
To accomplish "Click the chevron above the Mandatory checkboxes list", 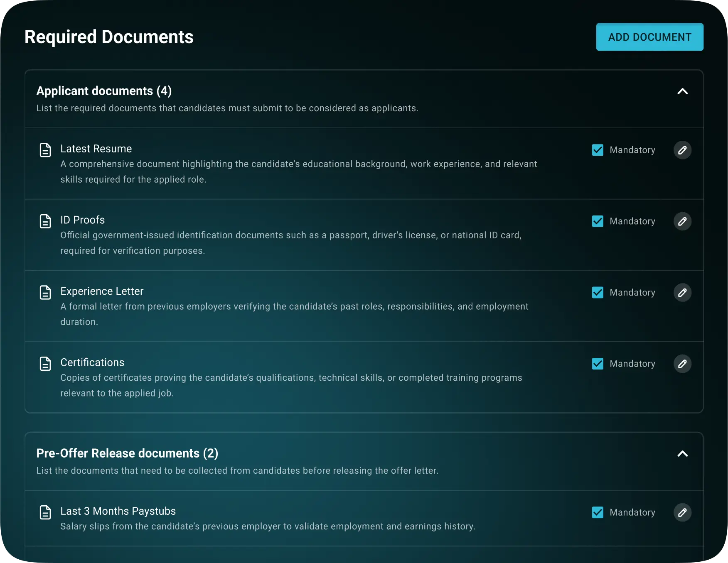I will (683, 91).
